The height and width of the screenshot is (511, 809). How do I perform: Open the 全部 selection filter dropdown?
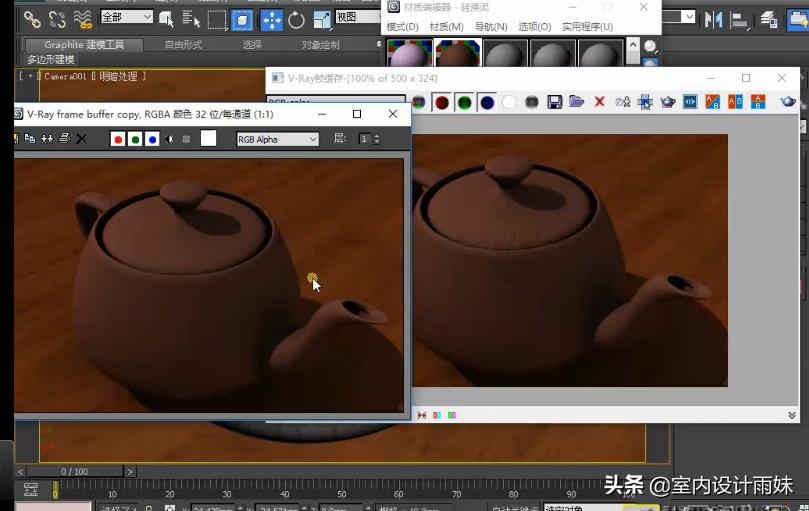click(x=127, y=17)
